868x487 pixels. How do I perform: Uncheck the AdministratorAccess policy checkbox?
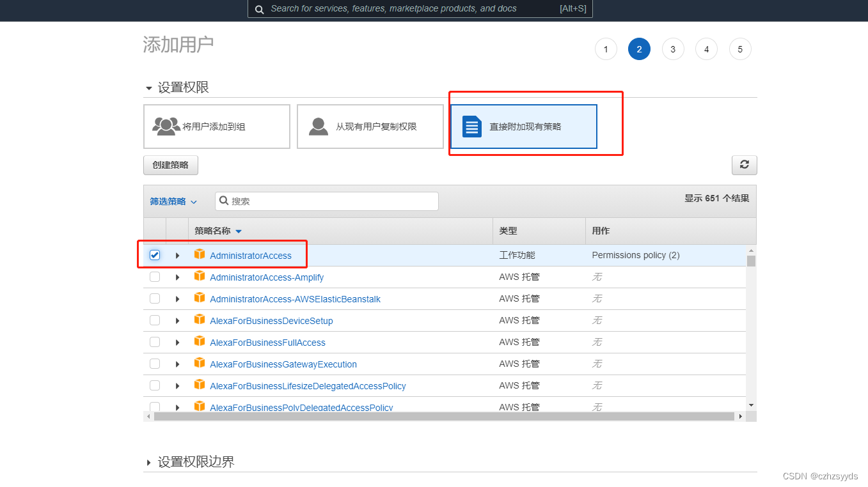[154, 254]
